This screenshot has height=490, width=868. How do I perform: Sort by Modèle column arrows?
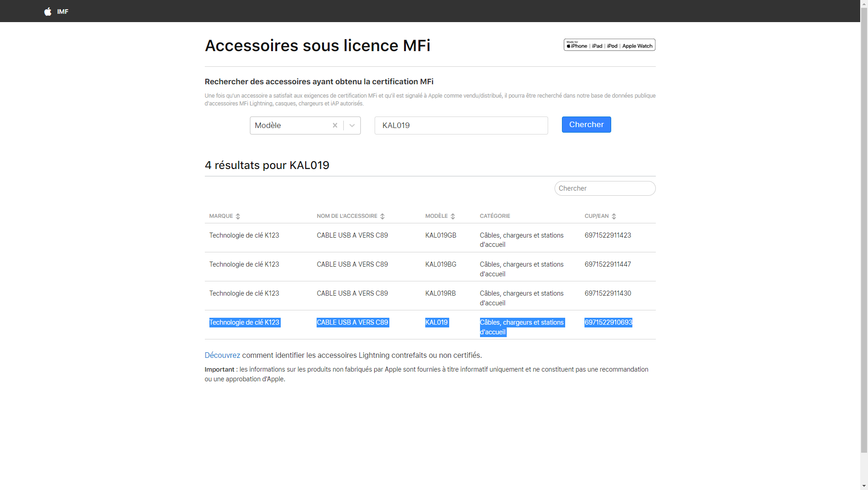(x=453, y=216)
